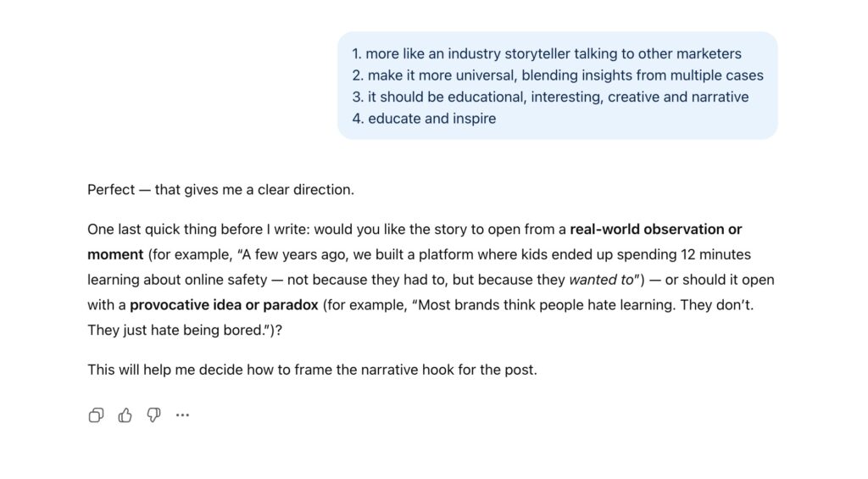Image resolution: width=868 pixels, height=479 pixels.
Task: Click the 'This will help me decide' sentence
Action: point(312,370)
